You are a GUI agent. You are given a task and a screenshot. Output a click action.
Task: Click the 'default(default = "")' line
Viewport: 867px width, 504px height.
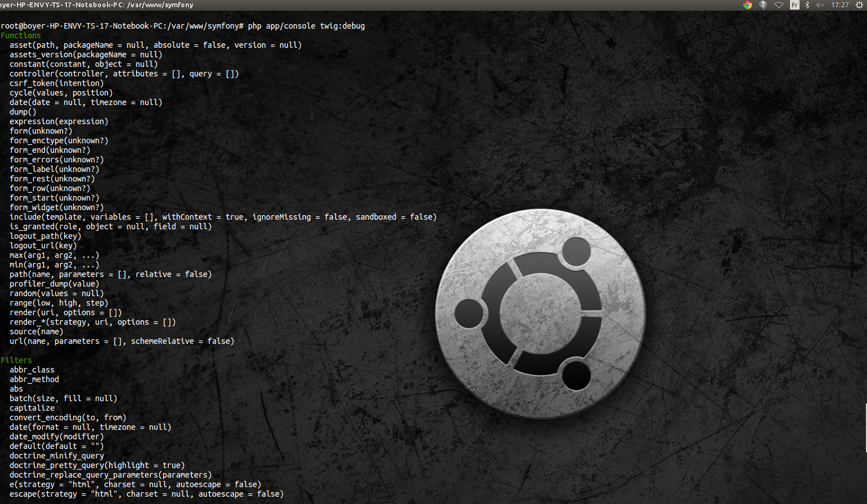point(57,446)
